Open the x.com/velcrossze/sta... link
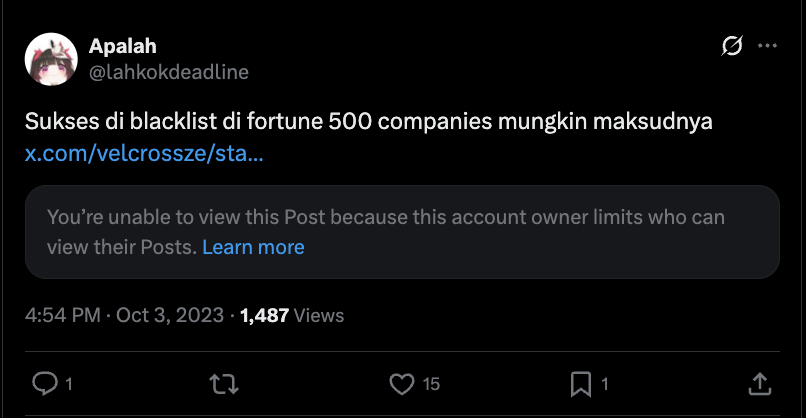 click(144, 154)
